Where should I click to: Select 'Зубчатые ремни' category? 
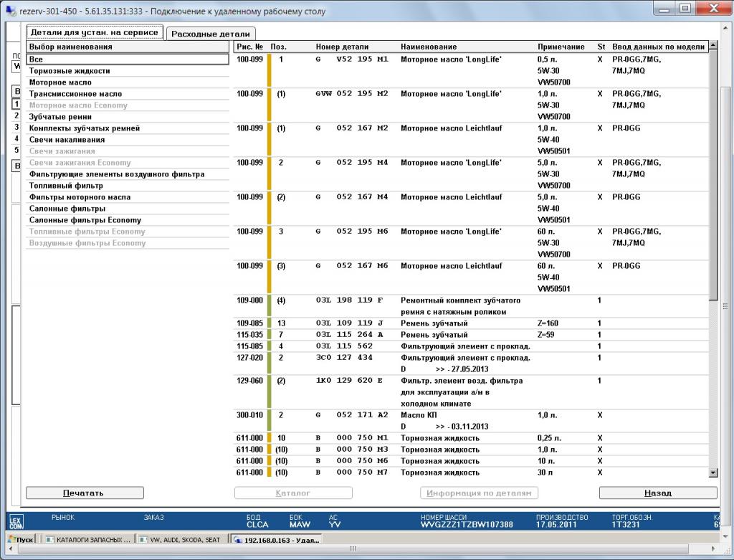tap(128, 117)
